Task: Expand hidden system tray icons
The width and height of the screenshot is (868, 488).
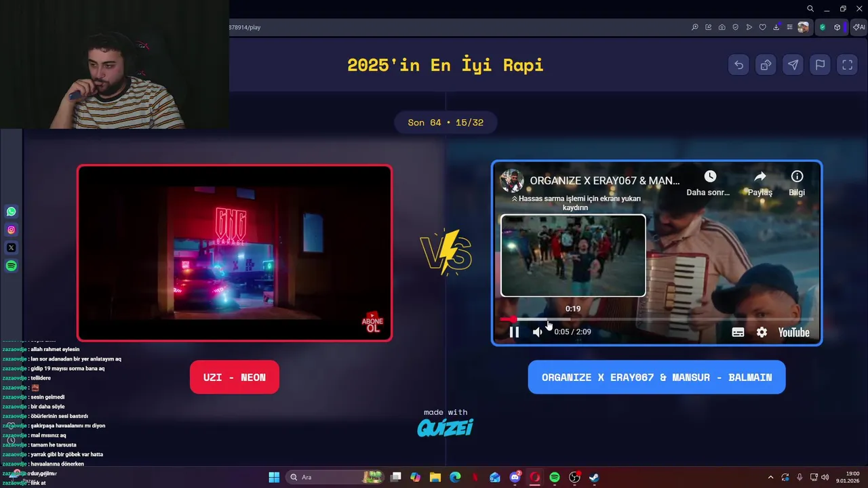Action: pyautogui.click(x=770, y=477)
